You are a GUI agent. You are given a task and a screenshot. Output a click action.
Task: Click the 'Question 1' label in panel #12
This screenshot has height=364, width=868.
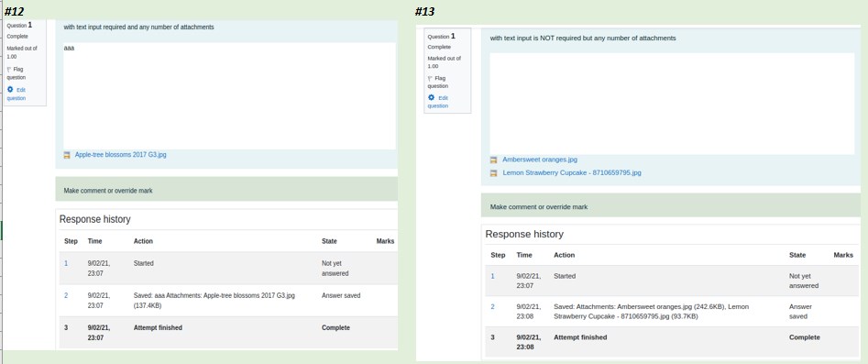[x=19, y=25]
